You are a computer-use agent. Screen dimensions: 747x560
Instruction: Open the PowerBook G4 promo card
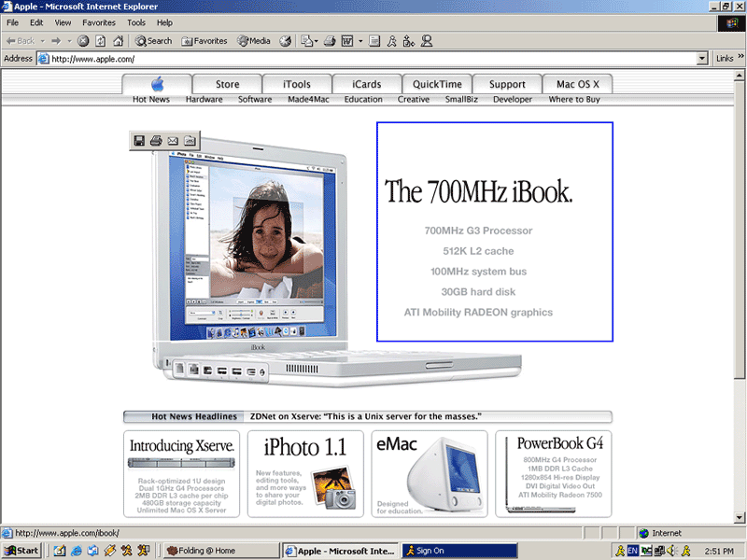(x=553, y=474)
